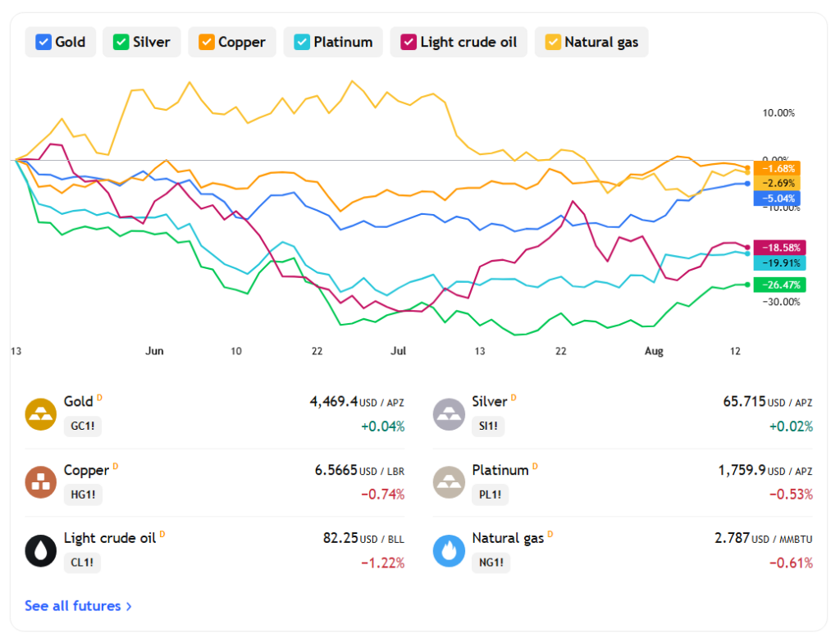
Task: Uncheck the Gold series checkbox
Action: [x=43, y=42]
